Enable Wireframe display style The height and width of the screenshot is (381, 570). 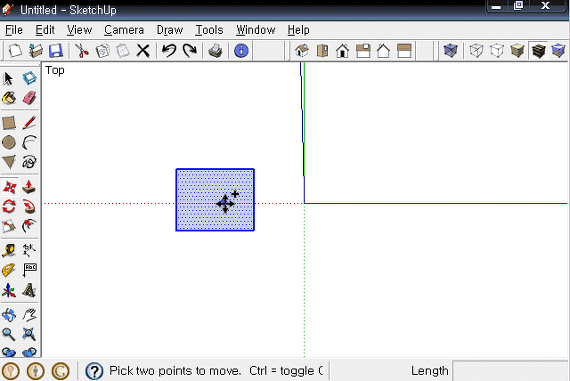click(x=476, y=51)
